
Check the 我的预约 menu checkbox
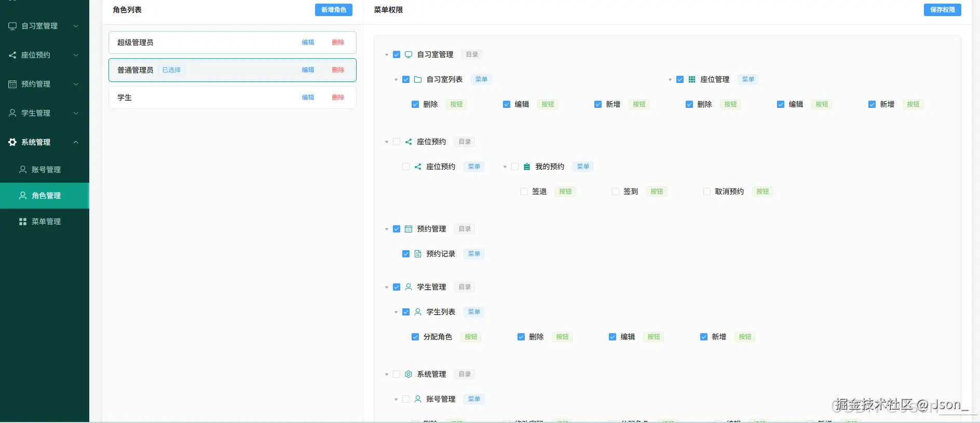(x=515, y=167)
